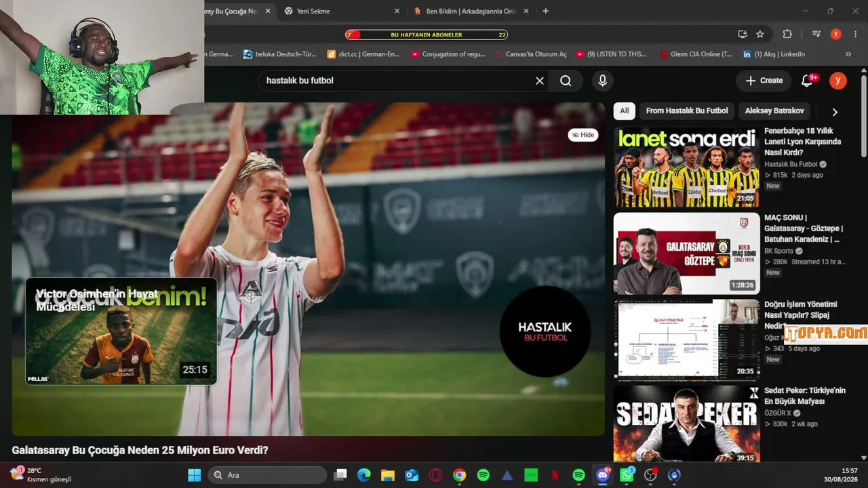Image resolution: width=868 pixels, height=488 pixels.
Task: Expand the hidden bookmarks overflow chevron
Action: (x=848, y=54)
